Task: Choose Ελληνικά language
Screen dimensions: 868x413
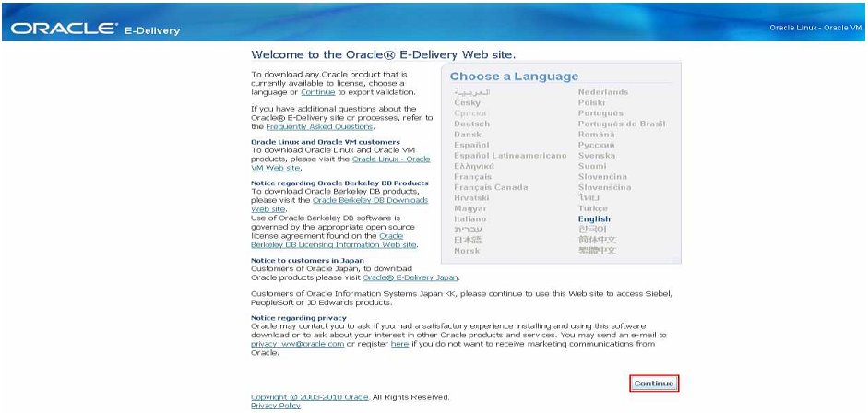Action: click(x=474, y=166)
